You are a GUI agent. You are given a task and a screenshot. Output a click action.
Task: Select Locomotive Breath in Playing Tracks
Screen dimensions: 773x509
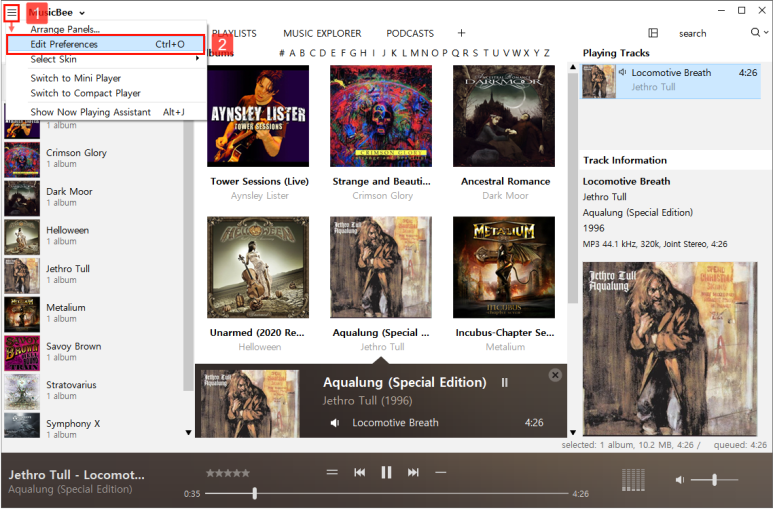click(671, 80)
